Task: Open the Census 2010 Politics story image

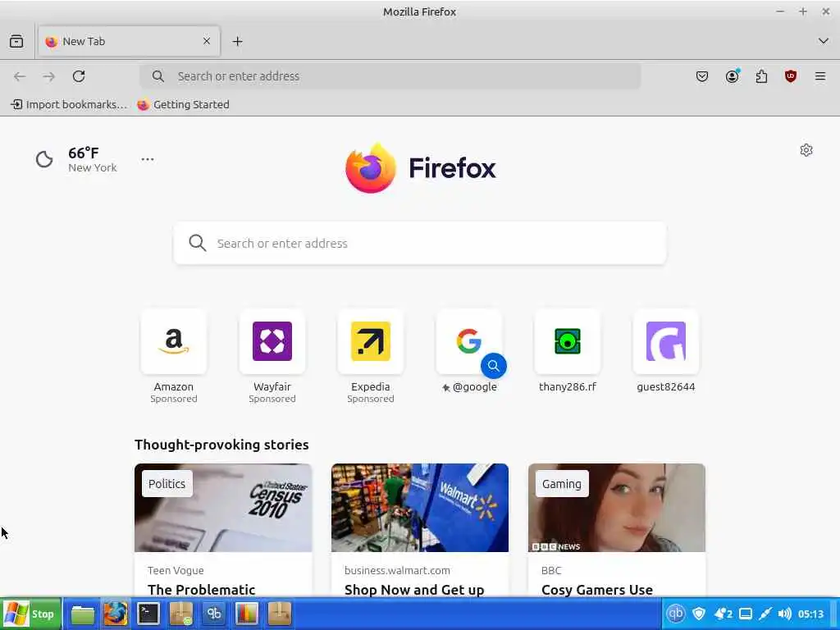Action: 223,507
